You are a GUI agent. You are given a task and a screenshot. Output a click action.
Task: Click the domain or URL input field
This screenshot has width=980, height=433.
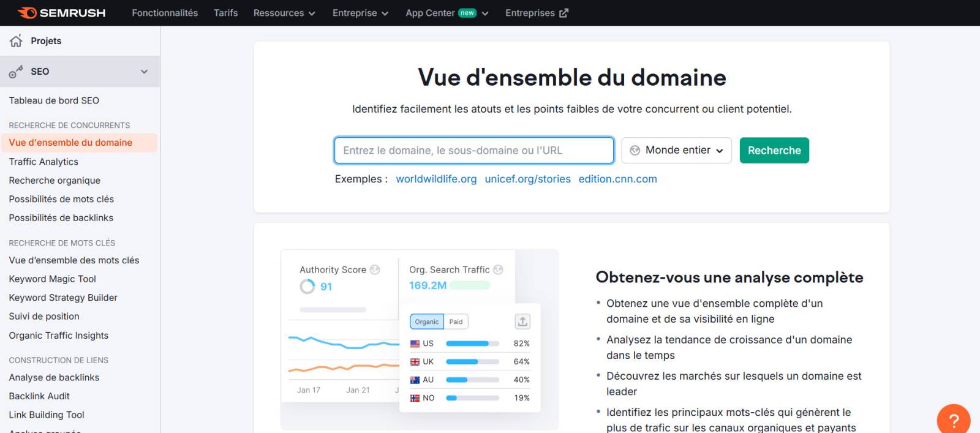click(x=474, y=151)
